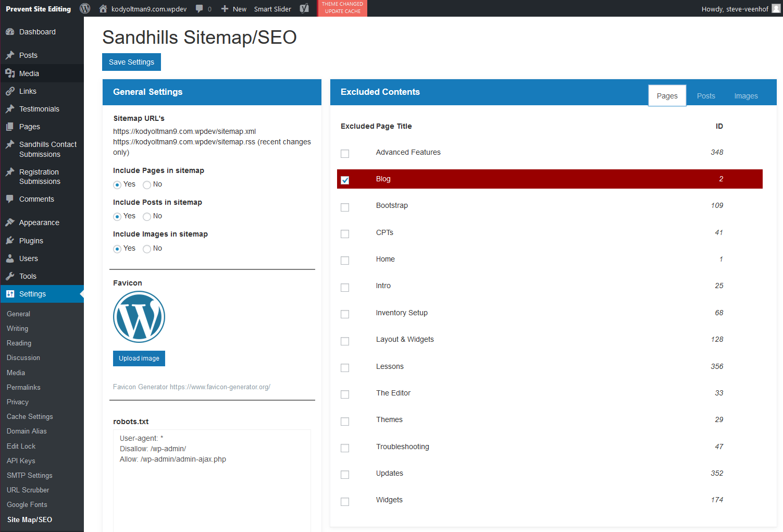Switch to the Pages tab
The width and height of the screenshot is (783, 532).
click(x=667, y=95)
